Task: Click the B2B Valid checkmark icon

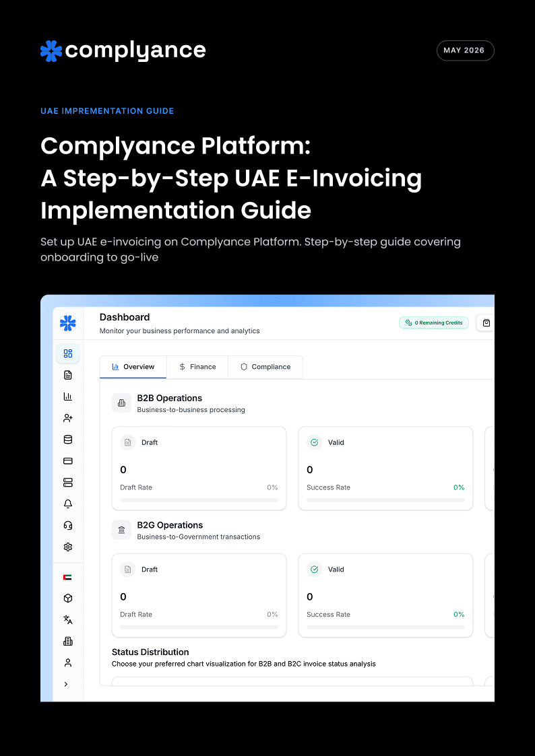Action: click(x=315, y=442)
